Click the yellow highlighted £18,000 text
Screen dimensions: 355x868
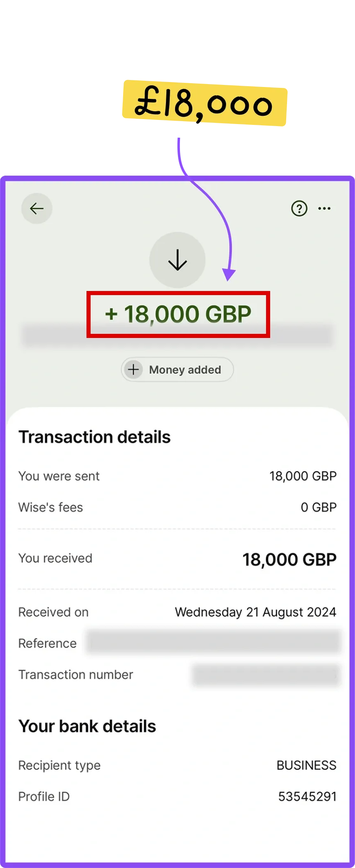(204, 104)
